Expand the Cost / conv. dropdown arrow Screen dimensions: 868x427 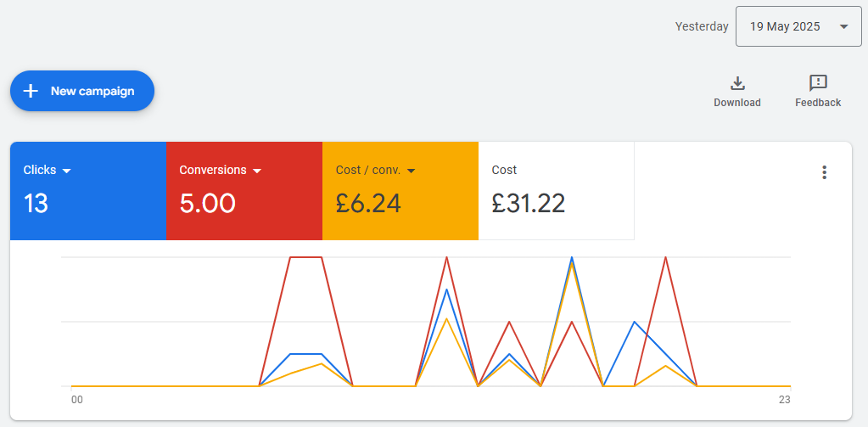pyautogui.click(x=411, y=171)
